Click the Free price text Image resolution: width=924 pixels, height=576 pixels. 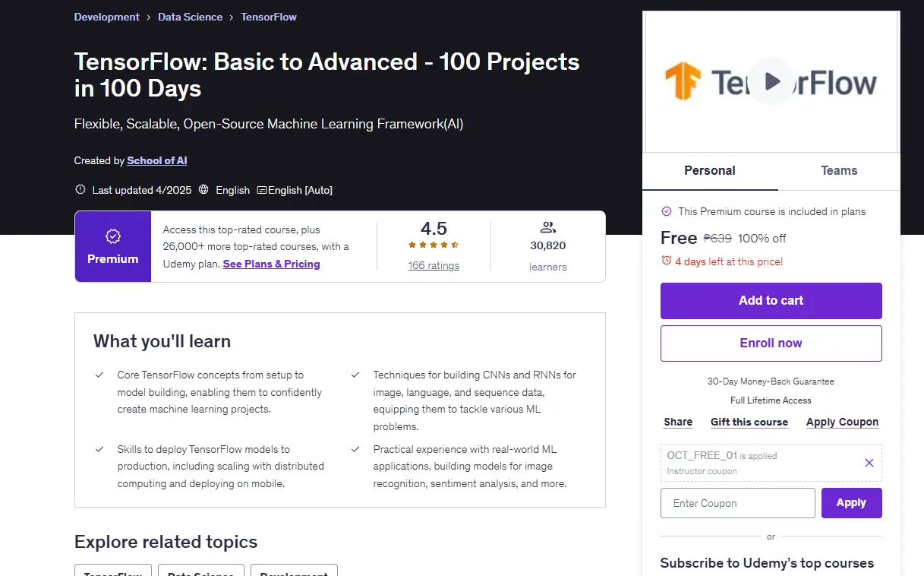679,238
